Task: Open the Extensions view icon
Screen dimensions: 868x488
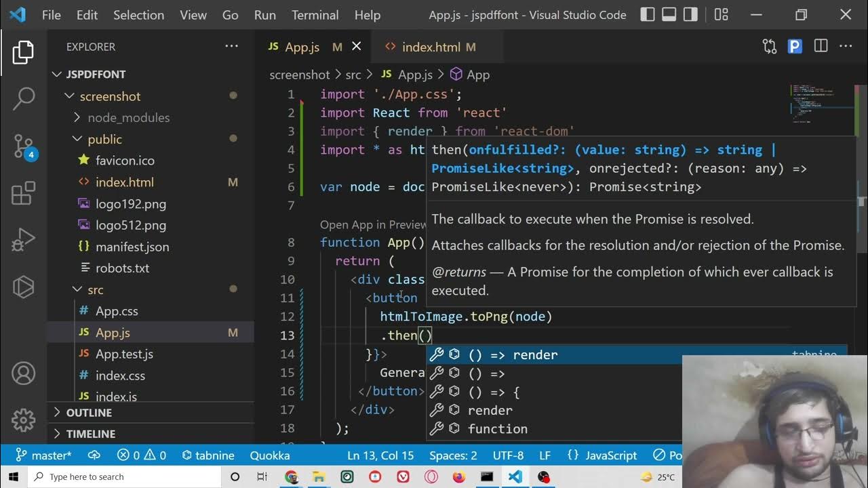Action: 24,193
